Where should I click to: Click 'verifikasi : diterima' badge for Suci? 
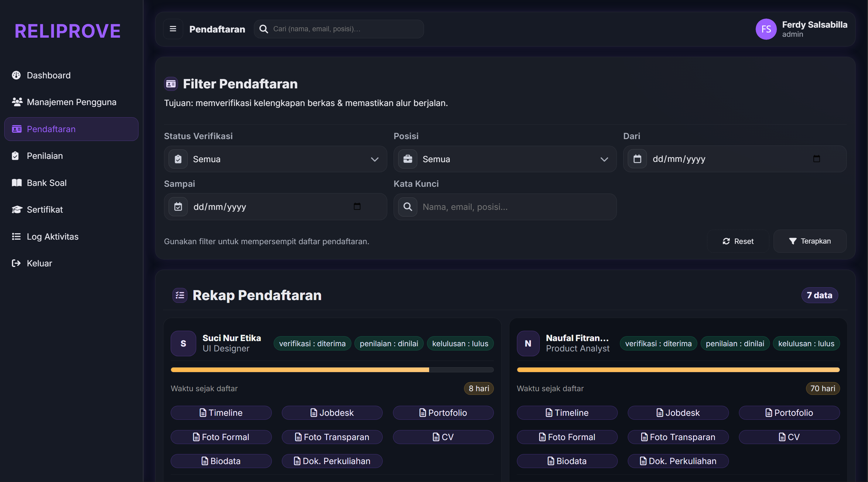click(x=312, y=344)
